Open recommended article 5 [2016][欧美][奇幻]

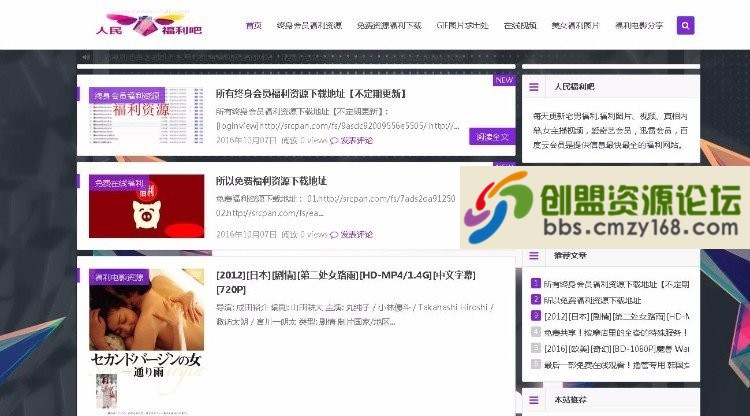pos(616,349)
